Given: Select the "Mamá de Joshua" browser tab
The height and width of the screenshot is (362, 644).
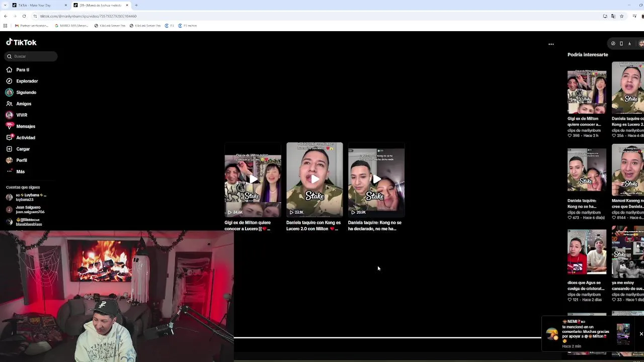Looking at the screenshot, I should 101,5.
